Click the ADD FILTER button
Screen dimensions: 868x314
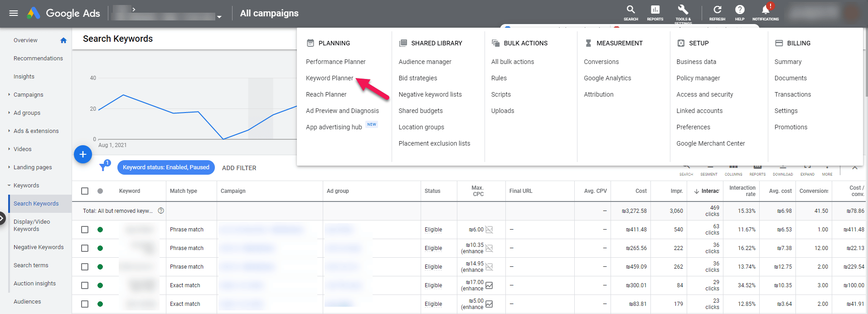(x=239, y=168)
